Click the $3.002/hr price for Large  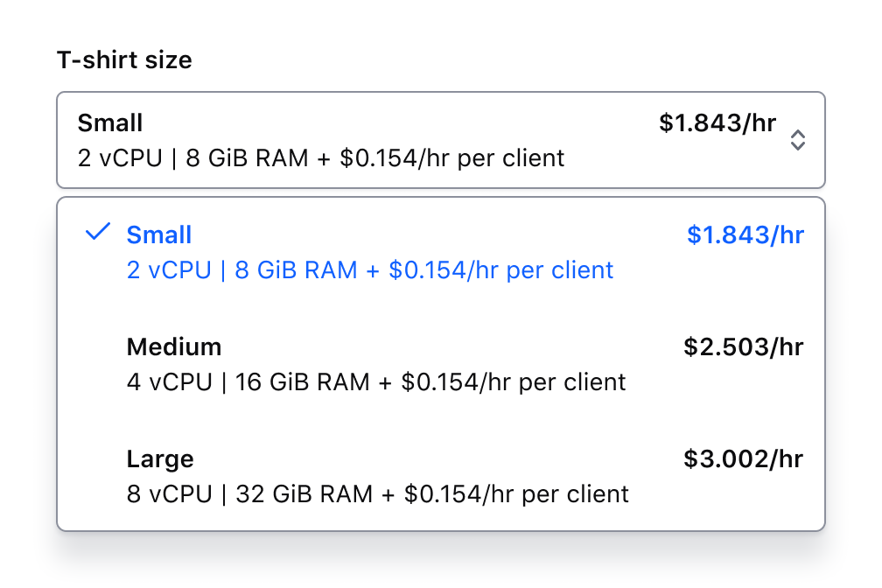(x=743, y=459)
